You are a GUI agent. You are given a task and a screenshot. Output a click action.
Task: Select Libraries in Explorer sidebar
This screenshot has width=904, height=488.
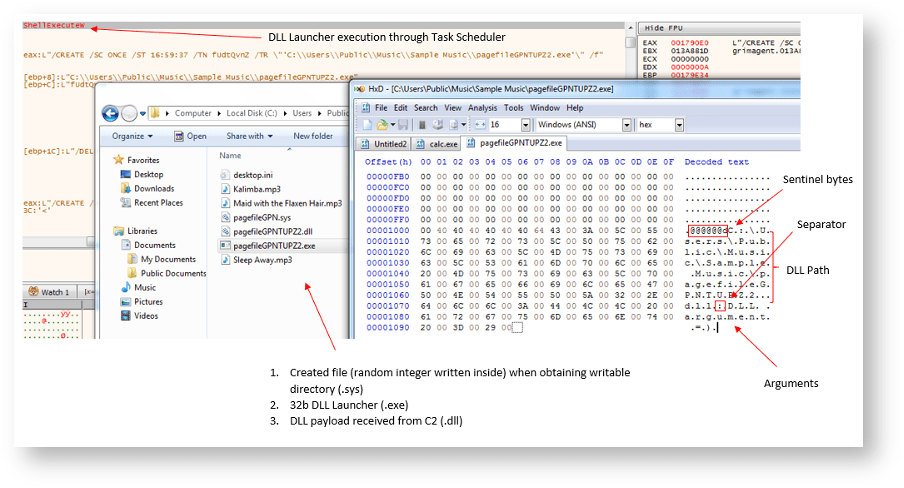click(x=135, y=231)
